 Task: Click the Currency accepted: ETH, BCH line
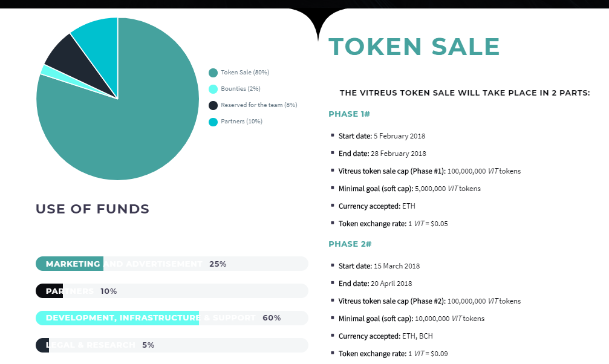point(386,336)
